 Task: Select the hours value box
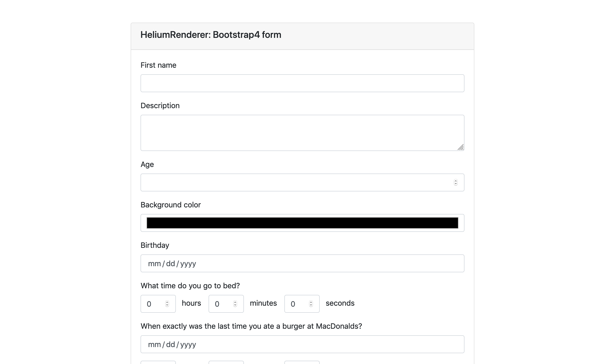click(x=152, y=304)
